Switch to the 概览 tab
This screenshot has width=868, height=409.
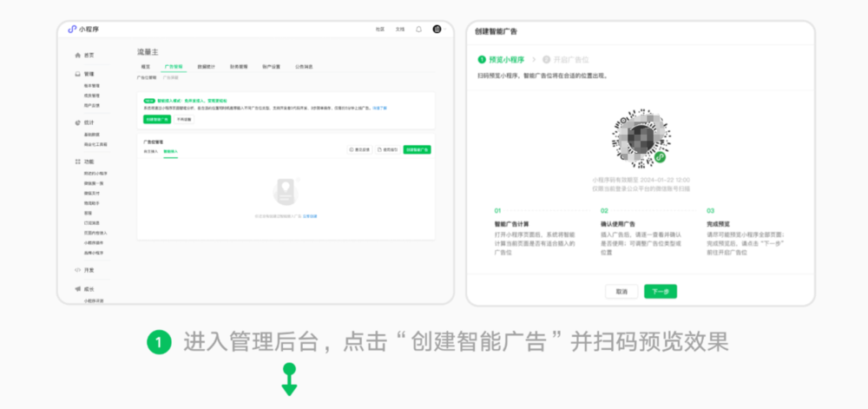point(145,66)
